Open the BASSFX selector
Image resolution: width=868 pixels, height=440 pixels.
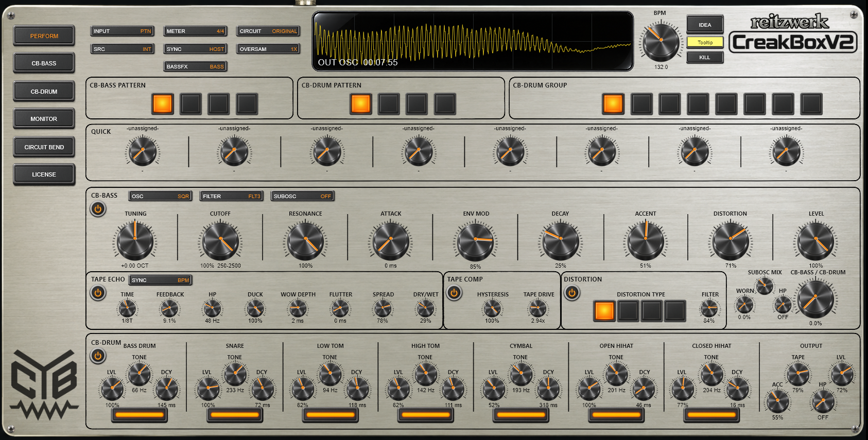(195, 66)
